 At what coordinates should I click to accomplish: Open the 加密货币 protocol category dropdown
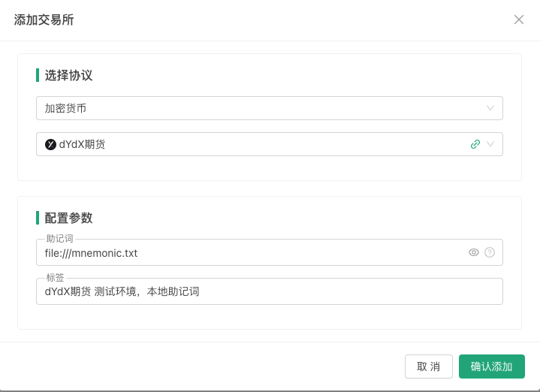[x=255, y=108]
